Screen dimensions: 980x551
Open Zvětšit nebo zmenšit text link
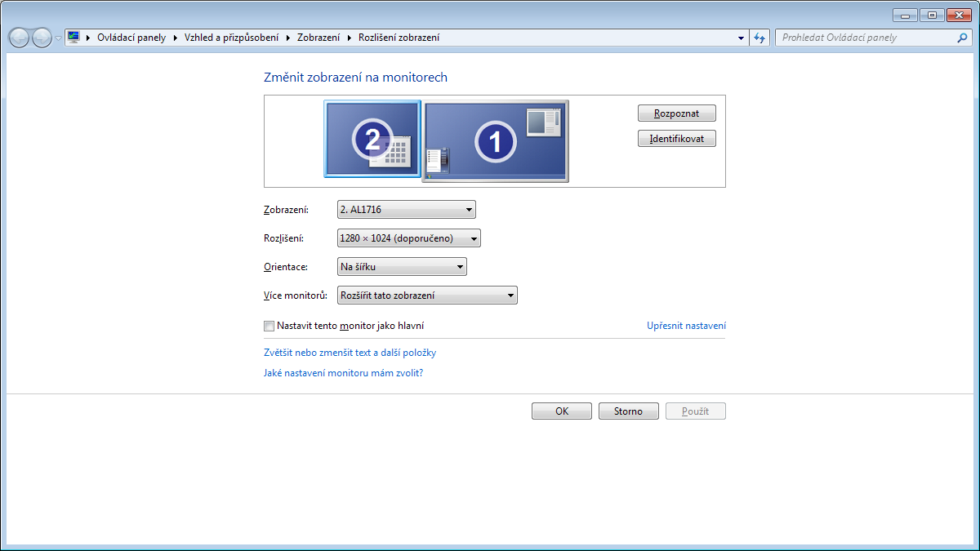[350, 353]
